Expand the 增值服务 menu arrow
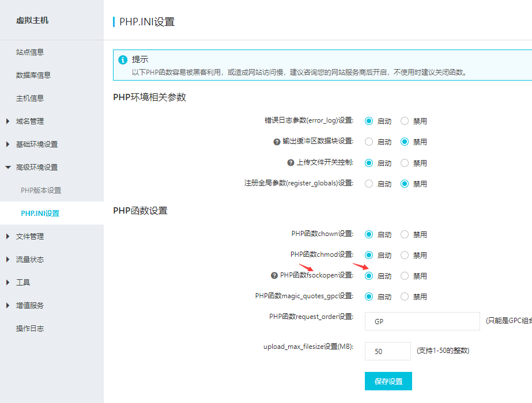 click(x=8, y=305)
